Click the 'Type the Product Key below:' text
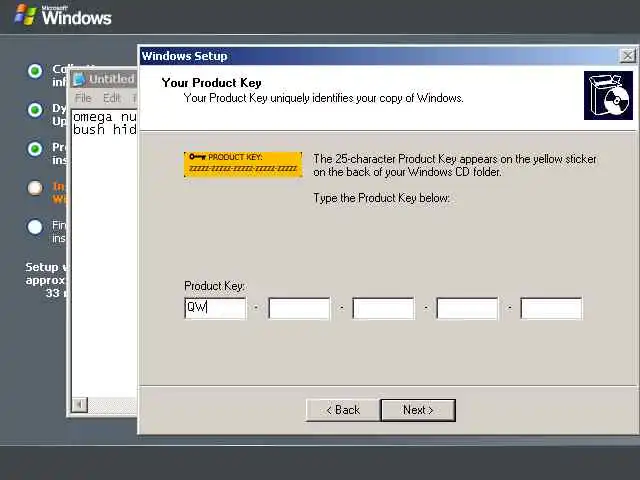The height and width of the screenshot is (480, 640). point(382,198)
